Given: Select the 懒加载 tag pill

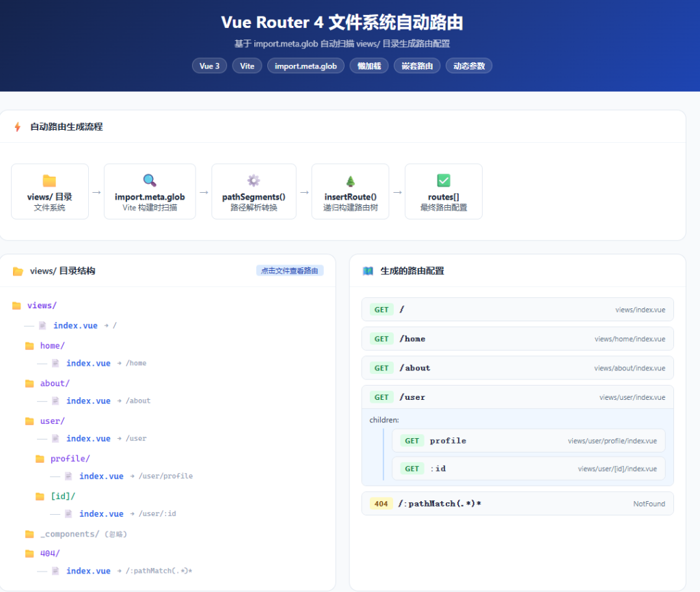Looking at the screenshot, I should coord(369,66).
